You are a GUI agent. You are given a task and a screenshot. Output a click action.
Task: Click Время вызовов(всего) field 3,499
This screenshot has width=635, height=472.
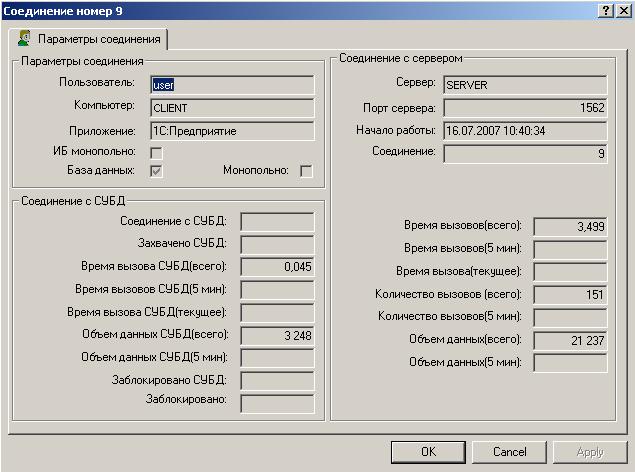[x=570, y=227]
